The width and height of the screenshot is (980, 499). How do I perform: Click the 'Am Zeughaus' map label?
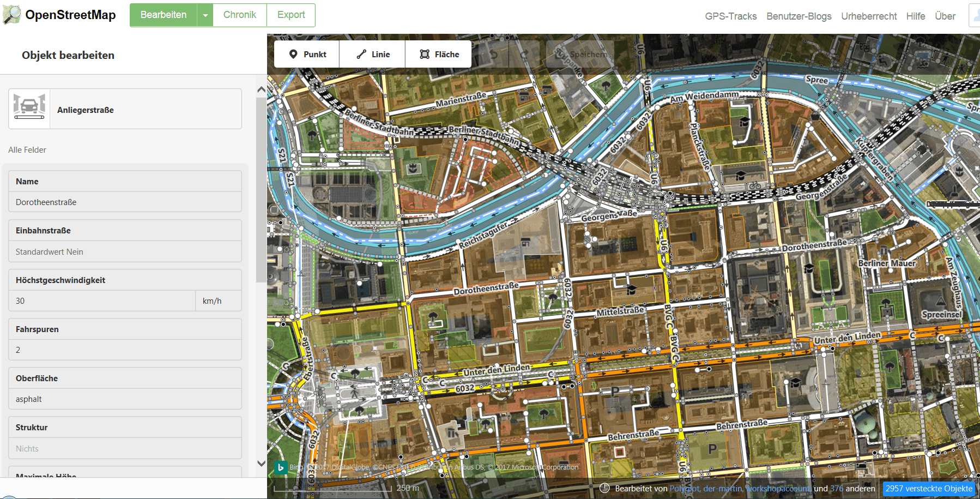(x=955, y=282)
